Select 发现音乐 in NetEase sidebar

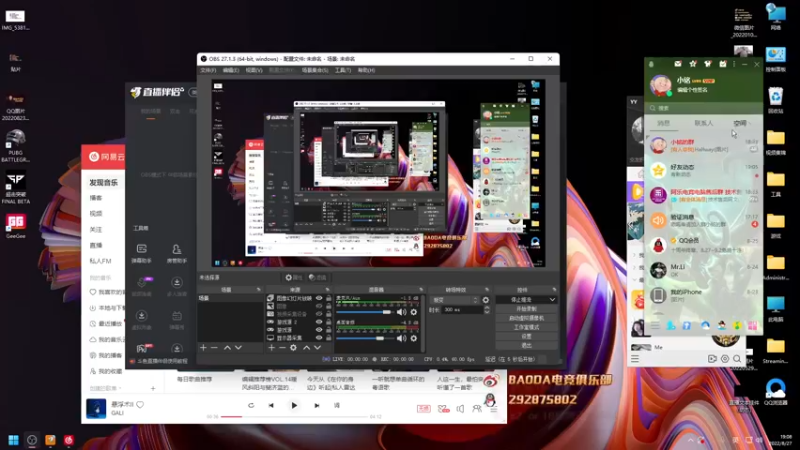104,182
